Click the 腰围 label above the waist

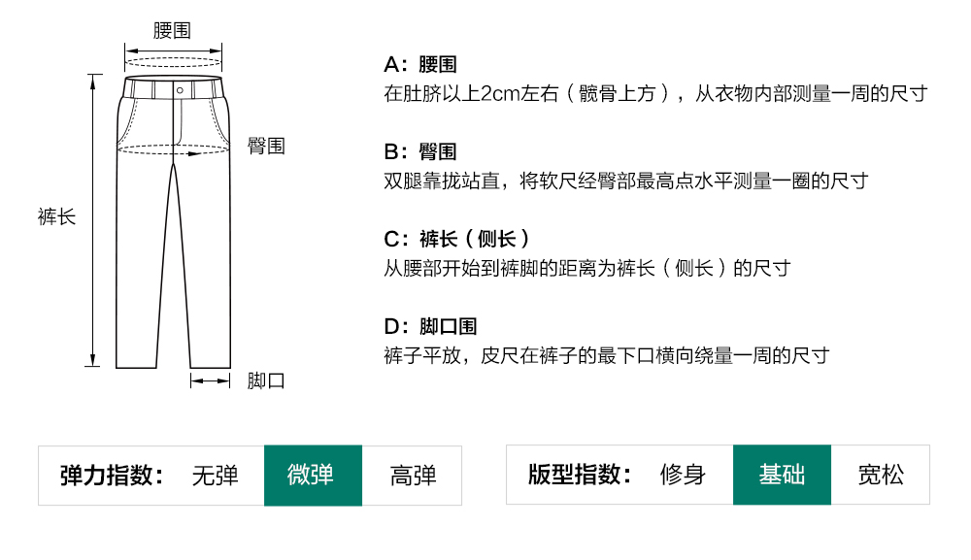172,30
